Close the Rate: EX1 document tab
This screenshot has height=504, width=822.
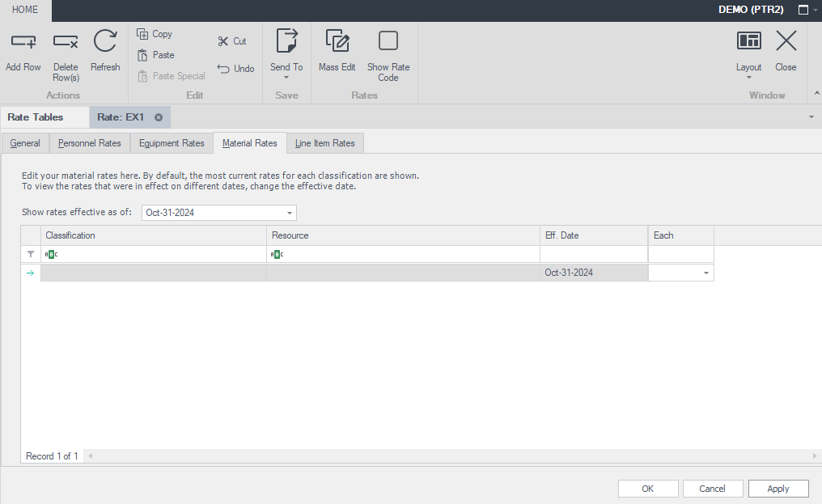[159, 117]
